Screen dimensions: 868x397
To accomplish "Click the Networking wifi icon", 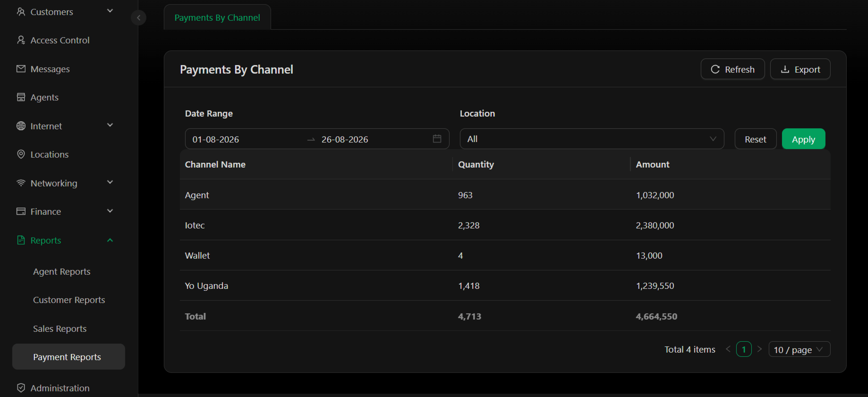I will click(x=21, y=183).
